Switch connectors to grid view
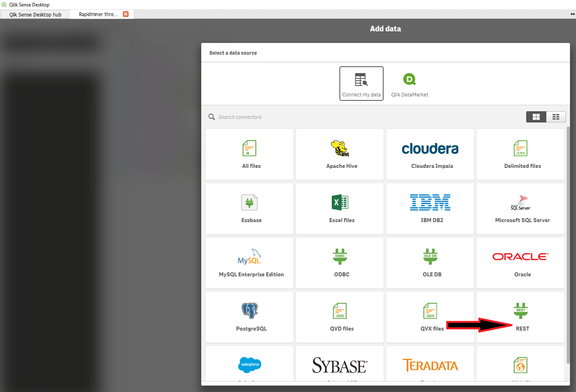576x392 pixels. click(x=536, y=117)
